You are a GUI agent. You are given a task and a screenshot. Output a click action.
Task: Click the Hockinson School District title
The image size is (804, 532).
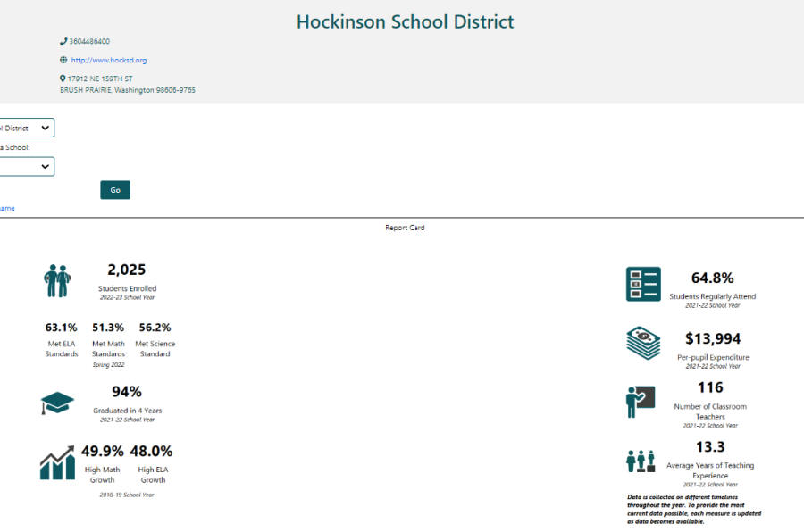405,21
